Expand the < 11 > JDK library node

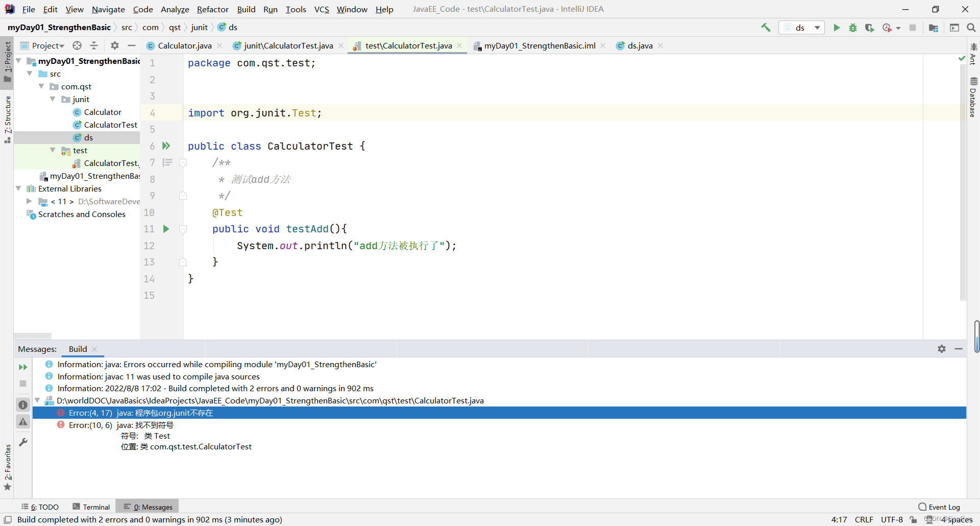(x=29, y=201)
